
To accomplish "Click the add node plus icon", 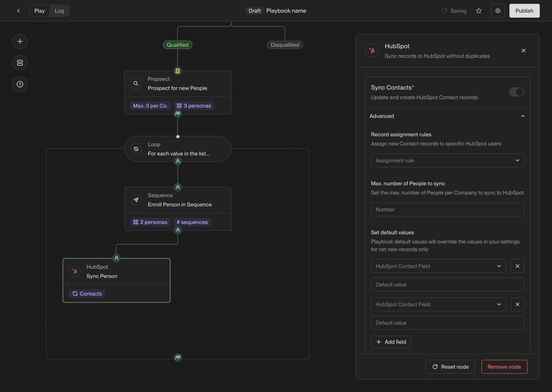I will coord(20,42).
